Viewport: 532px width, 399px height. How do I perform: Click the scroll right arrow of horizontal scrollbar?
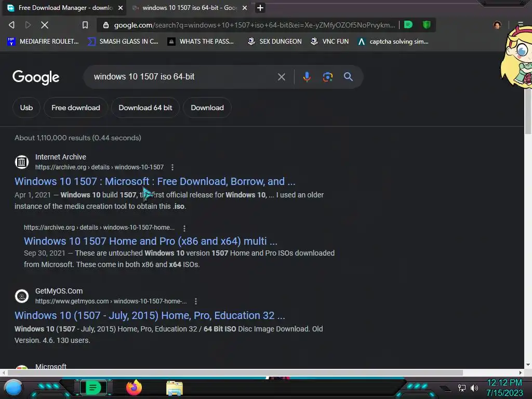click(521, 373)
